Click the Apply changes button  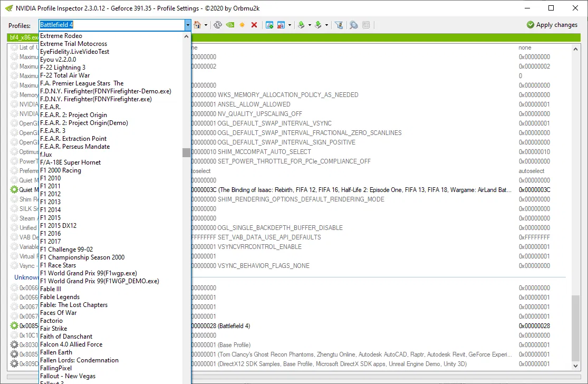pyautogui.click(x=552, y=25)
